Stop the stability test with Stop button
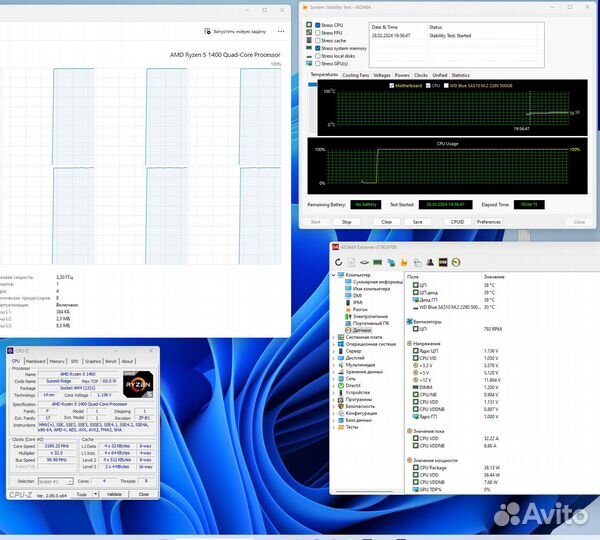Screen dimensions: 600x540 pyautogui.click(x=346, y=222)
